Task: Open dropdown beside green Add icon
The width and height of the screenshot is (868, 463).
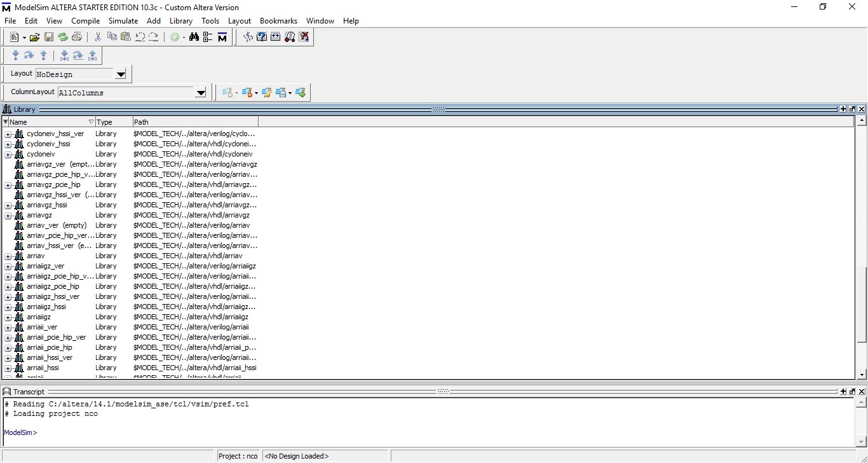Action: [x=184, y=38]
